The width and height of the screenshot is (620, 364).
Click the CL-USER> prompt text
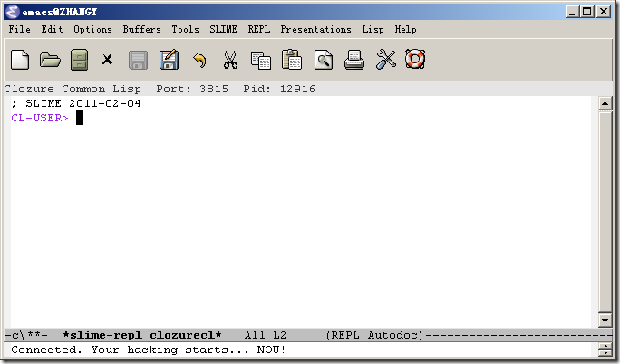[40, 118]
